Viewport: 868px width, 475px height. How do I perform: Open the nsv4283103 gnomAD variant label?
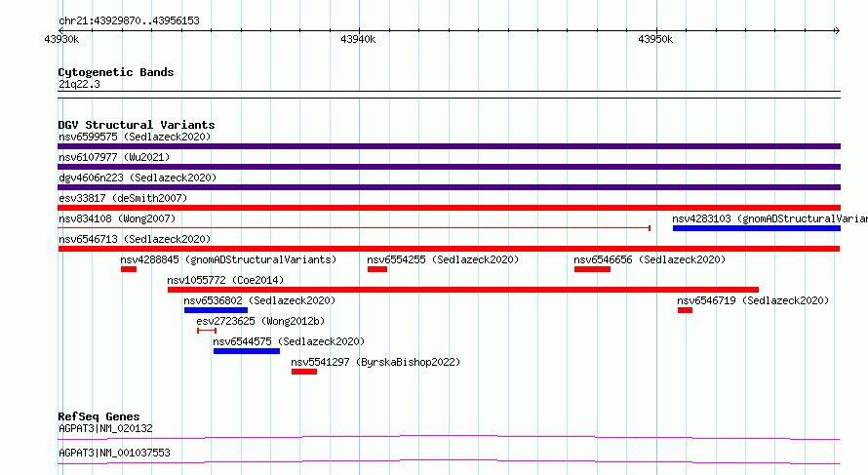[770, 218]
